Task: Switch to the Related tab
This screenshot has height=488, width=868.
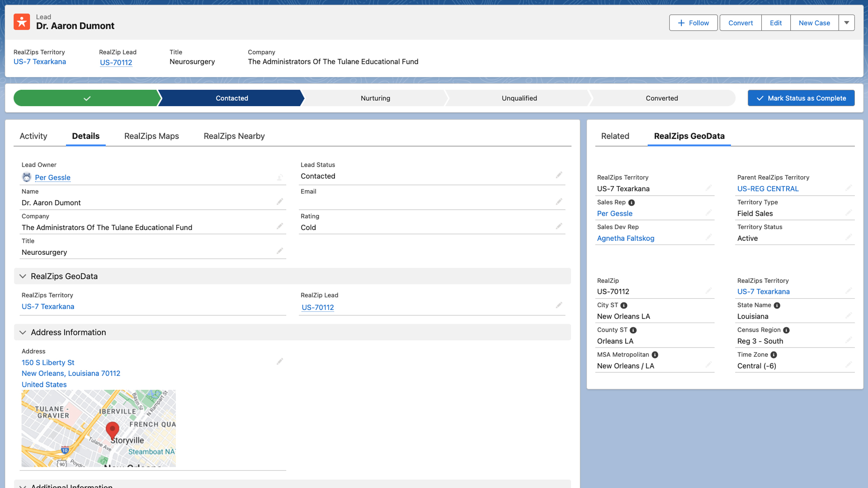Action: pyautogui.click(x=615, y=136)
